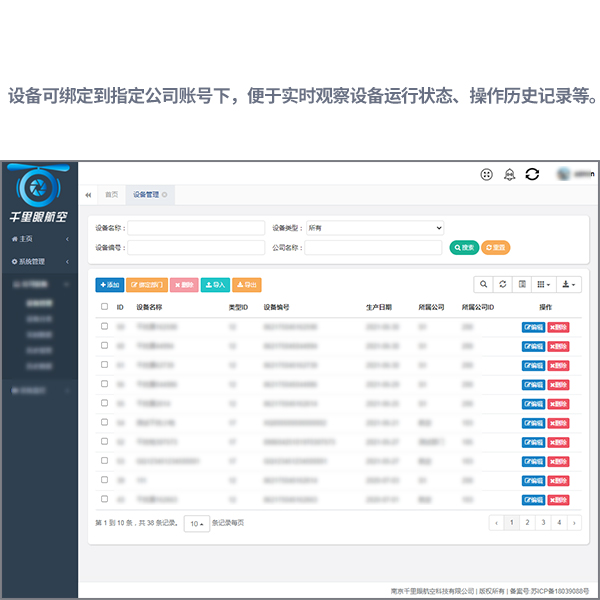600x600 pixels.
Task: Go to pagination page 3
Action: [x=543, y=523]
